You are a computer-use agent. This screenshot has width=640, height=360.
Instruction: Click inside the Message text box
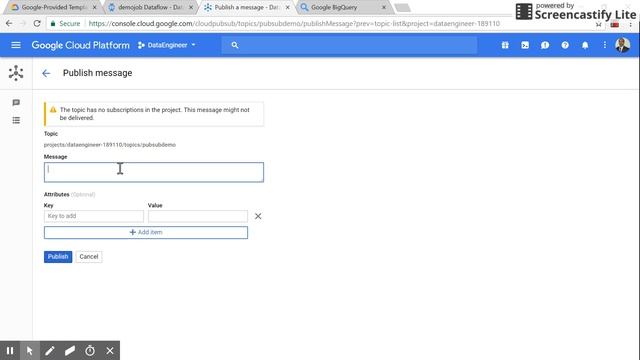pos(153,172)
